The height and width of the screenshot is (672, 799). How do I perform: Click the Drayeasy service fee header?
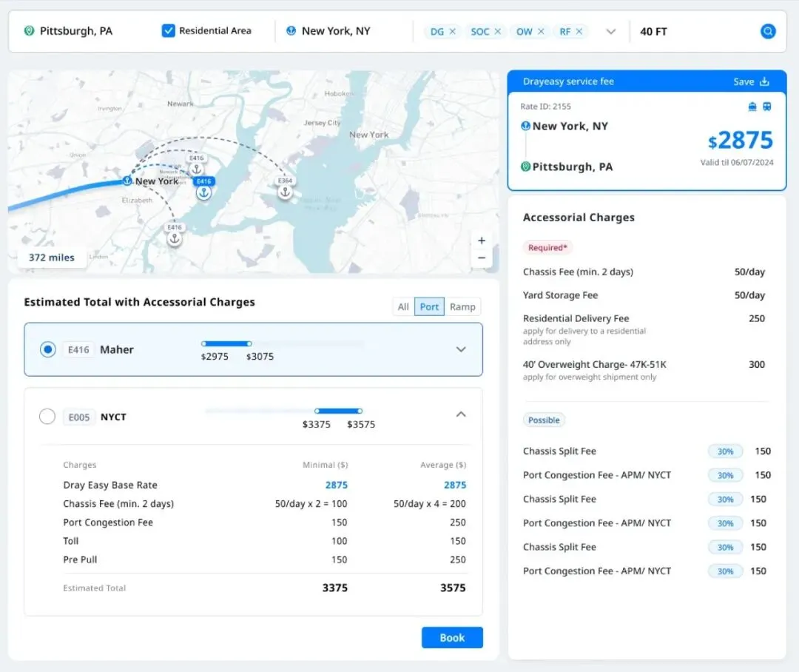[x=568, y=81]
